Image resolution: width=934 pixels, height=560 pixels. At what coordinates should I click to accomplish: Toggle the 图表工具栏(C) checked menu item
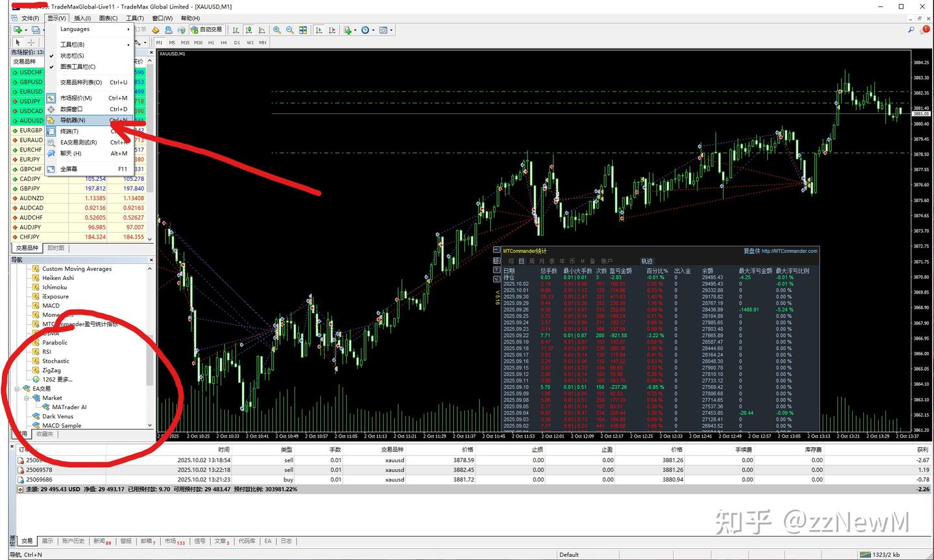(89, 67)
